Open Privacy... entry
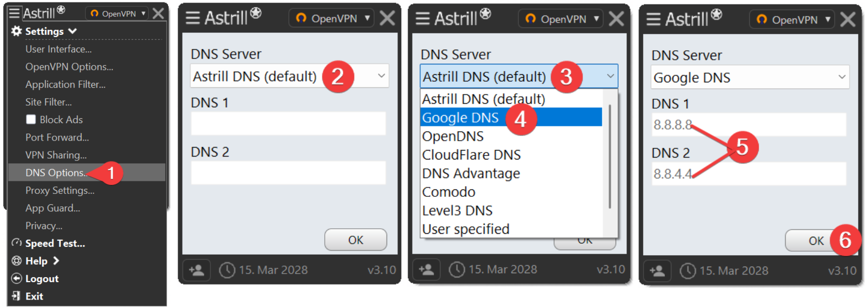Screen dimensions: 868x308 coord(44,226)
